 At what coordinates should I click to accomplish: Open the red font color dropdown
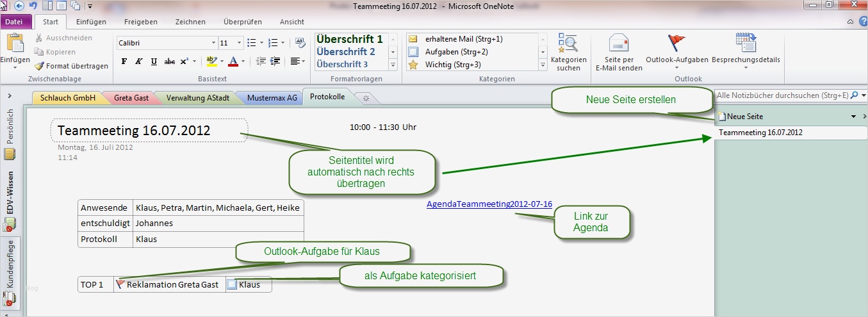[243, 61]
